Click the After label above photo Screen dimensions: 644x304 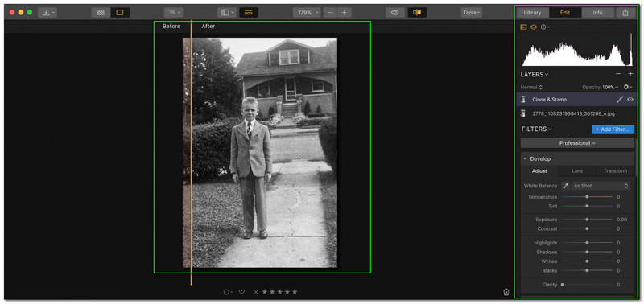pos(208,27)
